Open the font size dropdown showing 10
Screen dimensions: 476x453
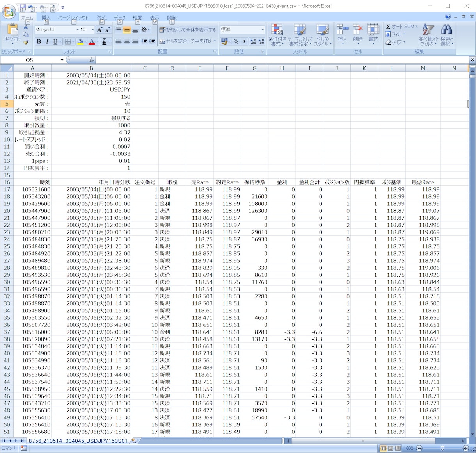pos(92,30)
